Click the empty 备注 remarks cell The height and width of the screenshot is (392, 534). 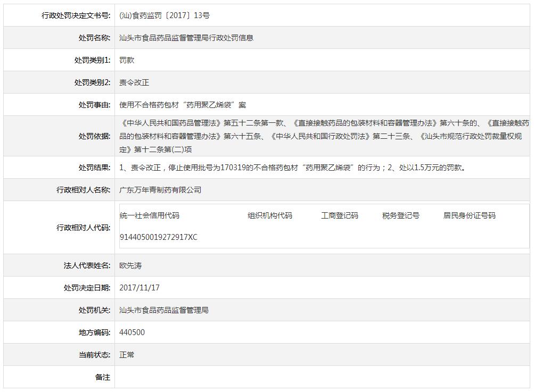click(x=323, y=377)
